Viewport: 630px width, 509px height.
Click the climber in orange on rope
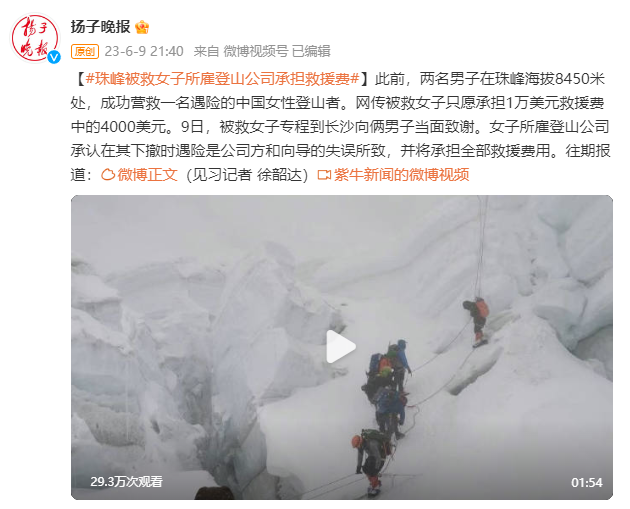[x=477, y=321]
